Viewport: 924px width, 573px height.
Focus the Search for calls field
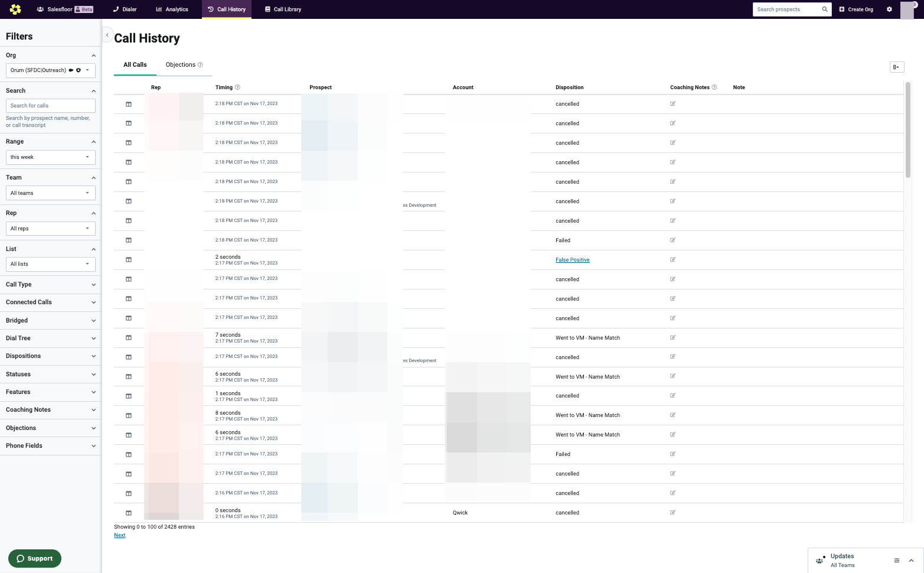click(x=51, y=106)
